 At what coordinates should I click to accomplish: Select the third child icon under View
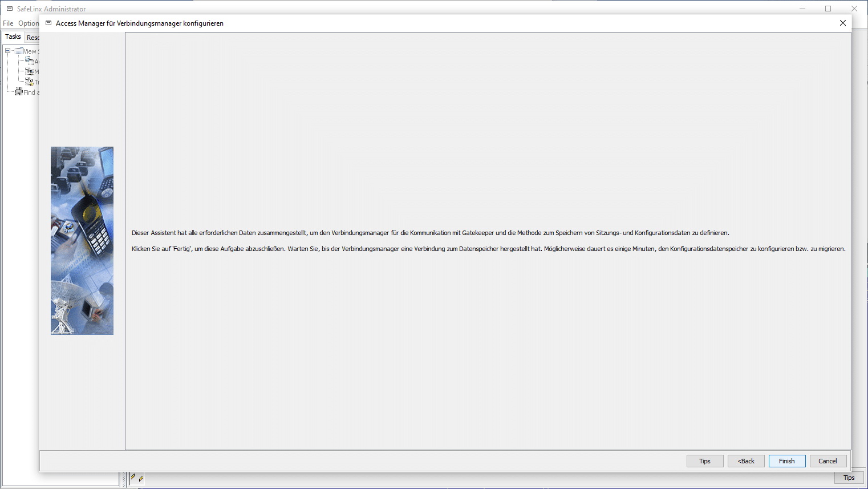point(29,82)
